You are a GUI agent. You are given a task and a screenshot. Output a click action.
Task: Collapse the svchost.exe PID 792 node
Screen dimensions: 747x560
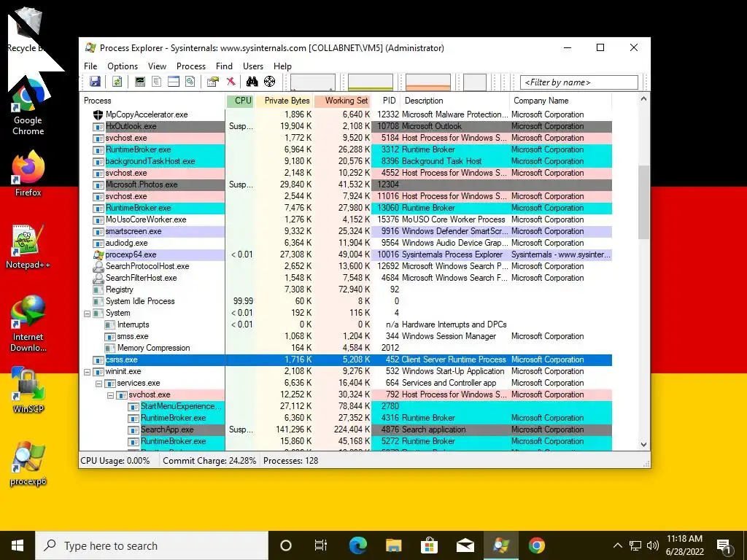111,395
